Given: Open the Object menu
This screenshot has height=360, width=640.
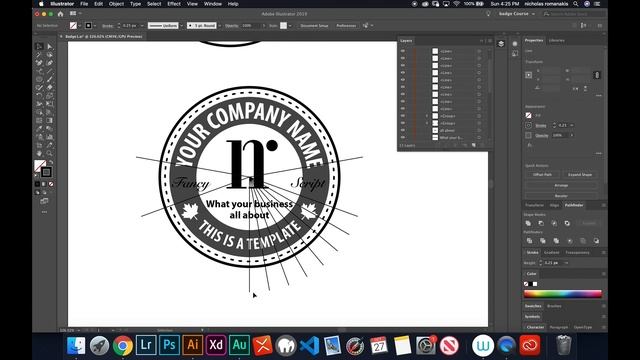Looking at the screenshot, I should pyautogui.click(x=116, y=4).
